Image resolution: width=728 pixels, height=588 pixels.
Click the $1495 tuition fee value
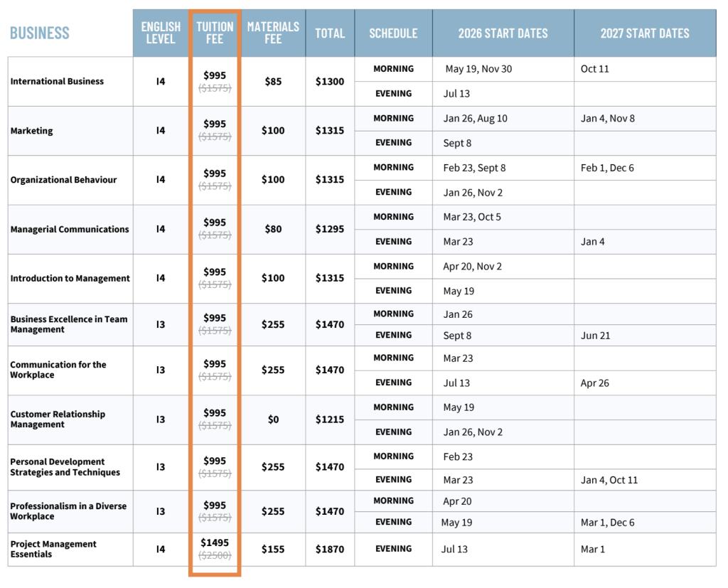pyautogui.click(x=215, y=542)
